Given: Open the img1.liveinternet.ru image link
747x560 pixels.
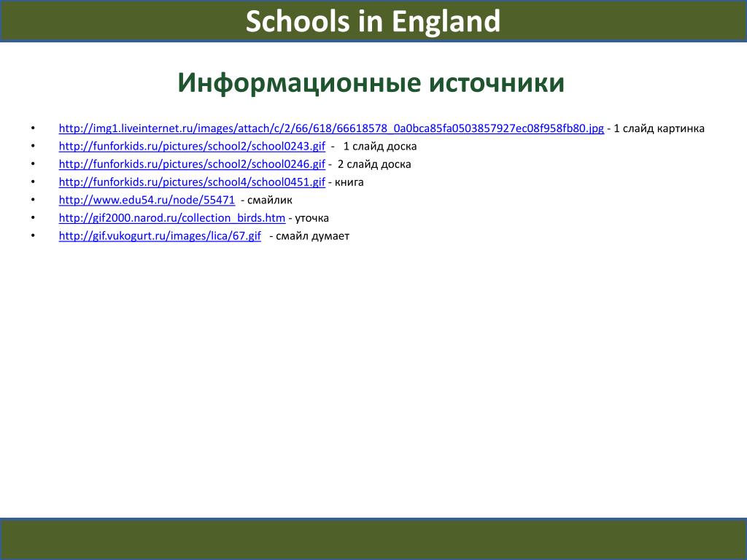Looking at the screenshot, I should pyautogui.click(x=331, y=128).
